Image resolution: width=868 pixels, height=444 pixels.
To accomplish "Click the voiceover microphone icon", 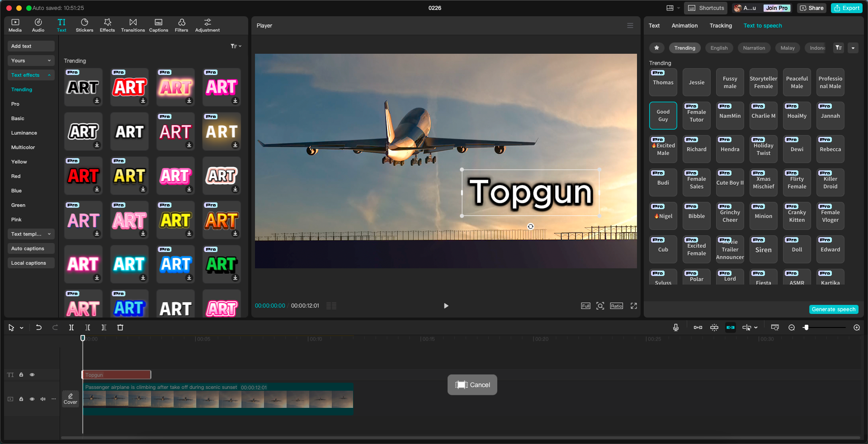I will (x=675, y=327).
